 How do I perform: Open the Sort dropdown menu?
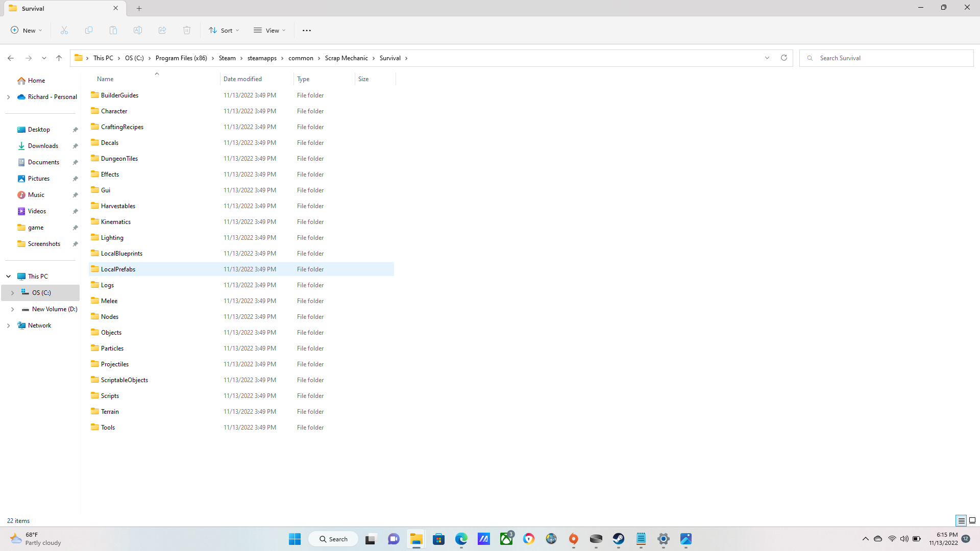pos(224,31)
